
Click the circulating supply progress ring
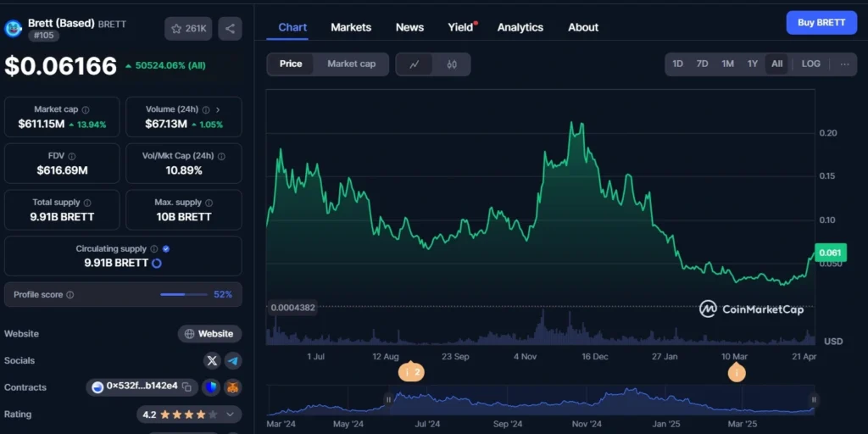[157, 263]
